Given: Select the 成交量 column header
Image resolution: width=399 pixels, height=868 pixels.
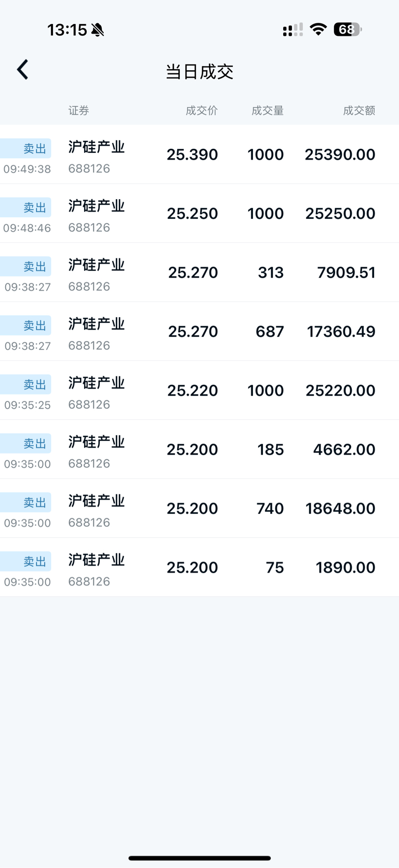Looking at the screenshot, I should [x=268, y=110].
